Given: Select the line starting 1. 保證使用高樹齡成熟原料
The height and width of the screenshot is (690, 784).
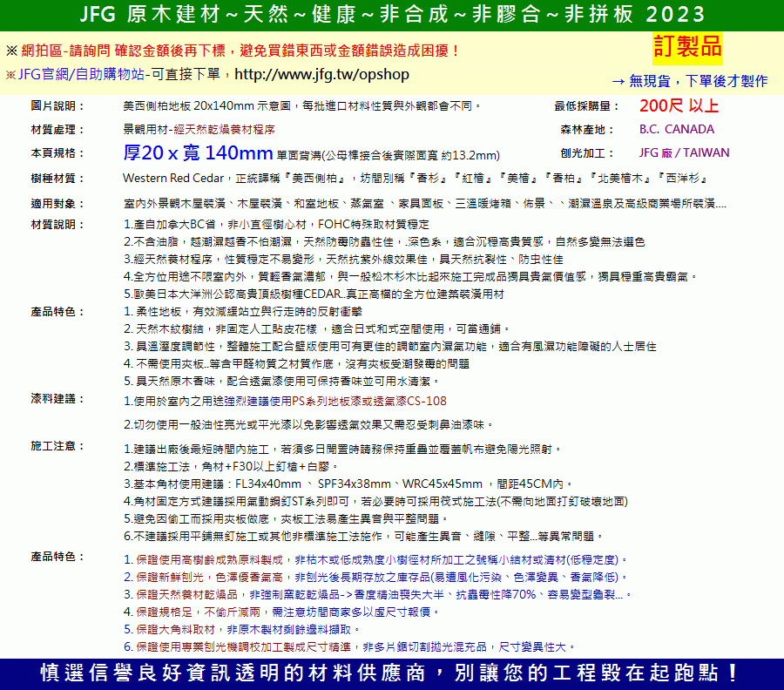Looking at the screenshot, I should 376,559.
